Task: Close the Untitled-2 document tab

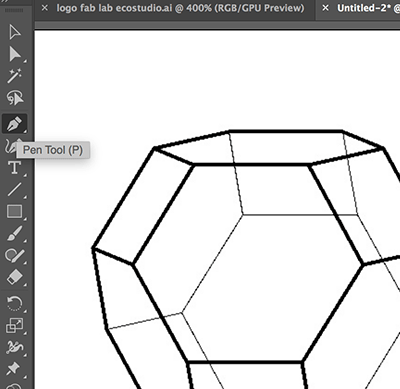Action: point(325,8)
